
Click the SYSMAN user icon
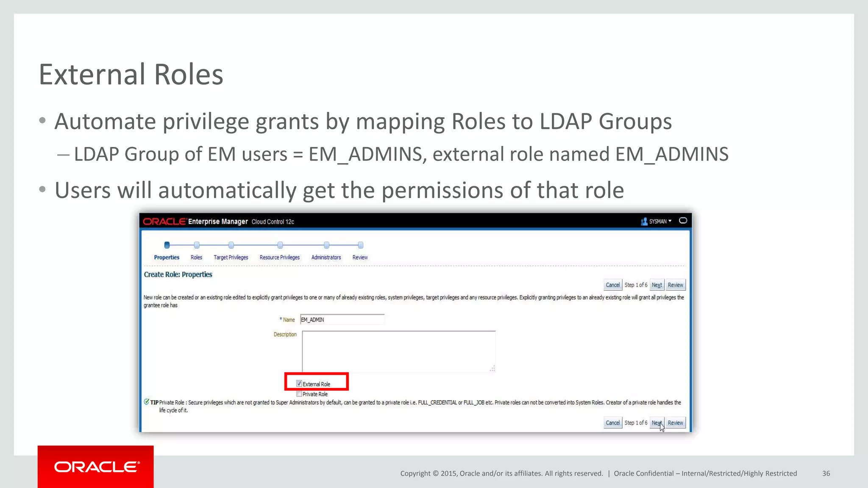[x=644, y=222]
